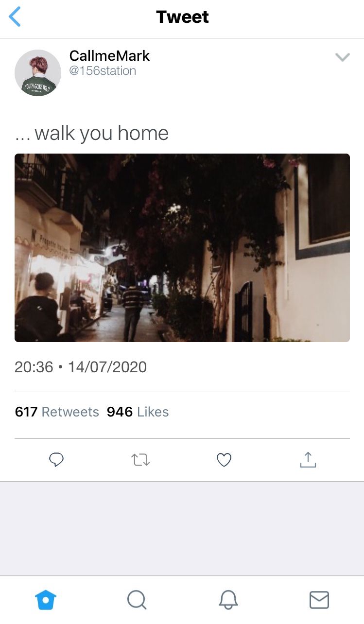364x624 pixels.
Task: Like the tweet with the heart icon
Action: (224, 459)
